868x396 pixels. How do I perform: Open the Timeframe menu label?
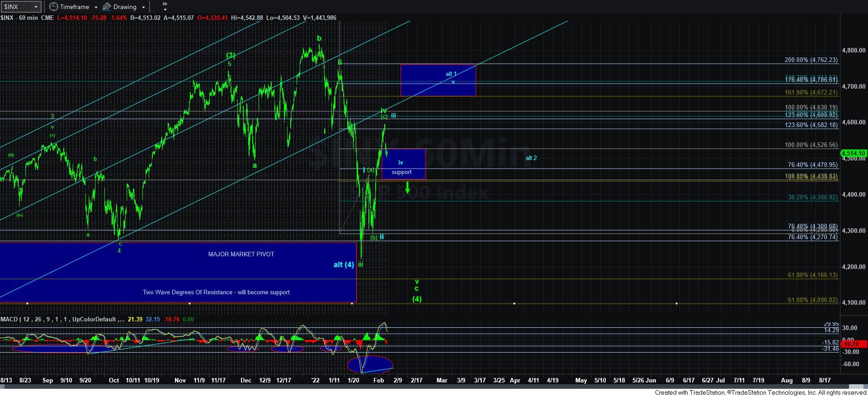tap(74, 7)
